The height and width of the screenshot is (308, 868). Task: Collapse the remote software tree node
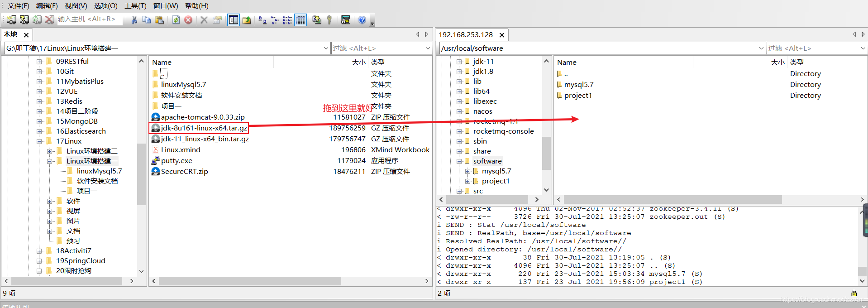(459, 161)
